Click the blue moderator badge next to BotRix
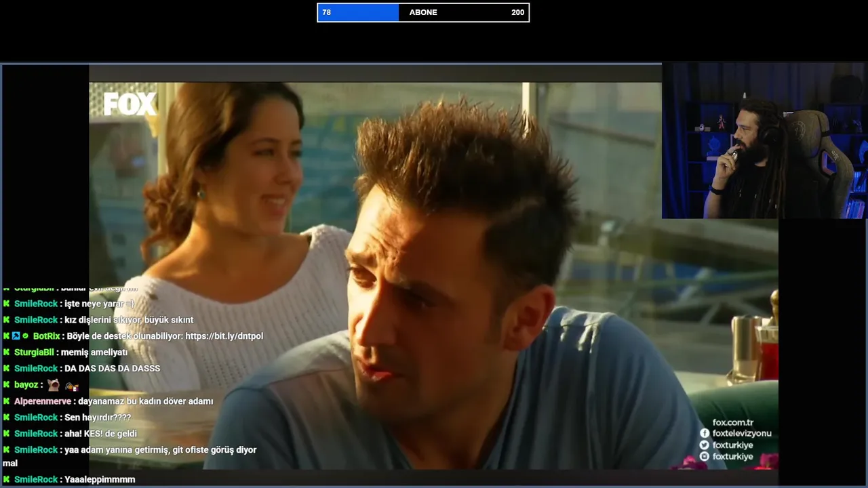The width and height of the screenshot is (868, 488). point(16,336)
